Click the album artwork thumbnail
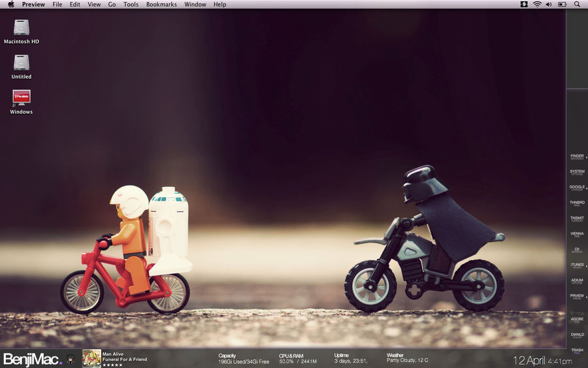 (91, 358)
